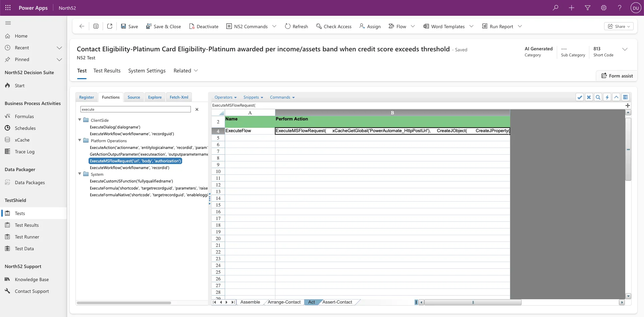Open the settings gear in header
Image resolution: width=644 pixels, height=317 pixels.
[x=604, y=8]
